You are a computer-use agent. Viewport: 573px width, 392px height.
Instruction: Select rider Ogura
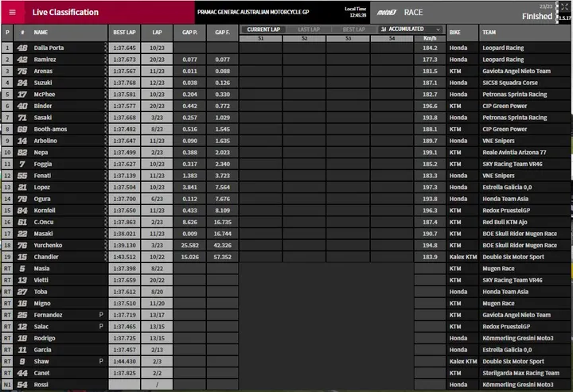pyautogui.click(x=42, y=199)
